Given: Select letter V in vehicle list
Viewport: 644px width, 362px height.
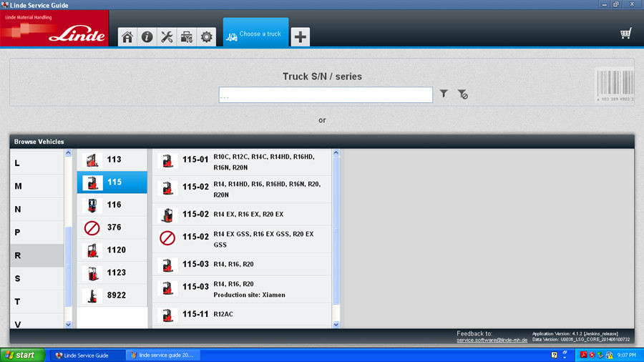Looking at the screenshot, I should pyautogui.click(x=37, y=321).
